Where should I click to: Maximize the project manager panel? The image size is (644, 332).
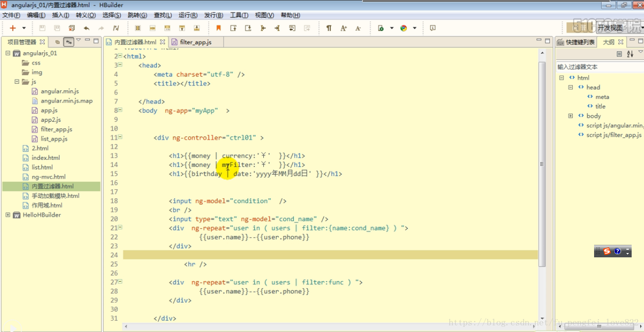pos(97,40)
